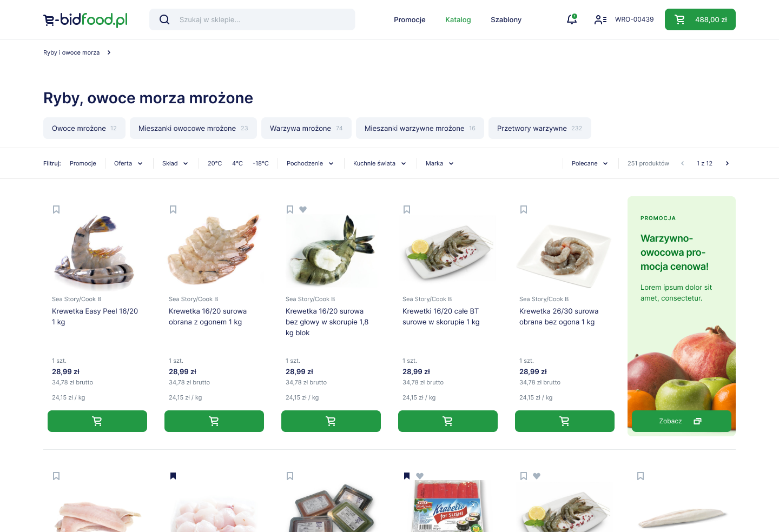The image size is (779, 532).
Task: Click the Zobacz promotion button
Action: click(682, 421)
